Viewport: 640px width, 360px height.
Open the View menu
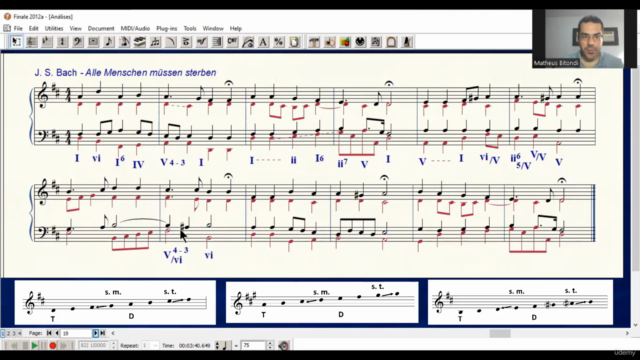point(76,29)
